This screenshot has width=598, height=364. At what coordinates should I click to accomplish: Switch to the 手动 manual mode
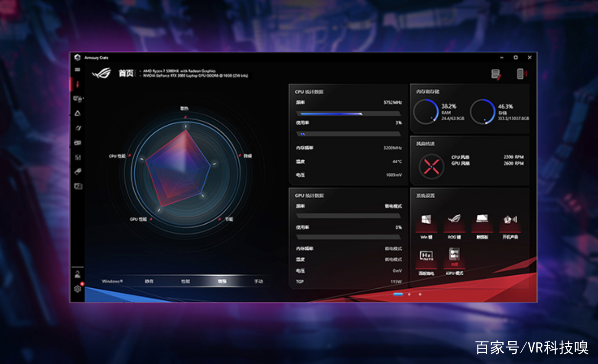pos(258,281)
